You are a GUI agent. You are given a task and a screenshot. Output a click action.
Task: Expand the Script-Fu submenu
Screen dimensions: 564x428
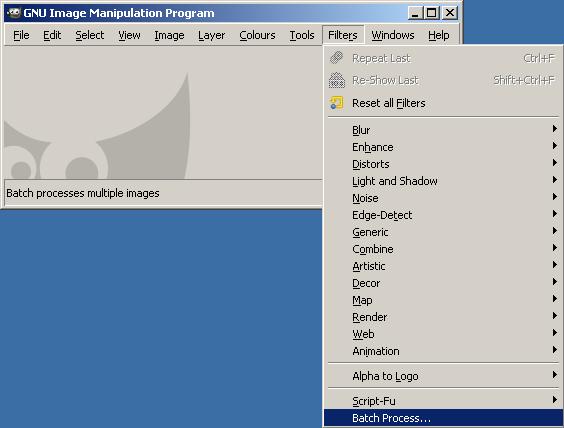443,401
